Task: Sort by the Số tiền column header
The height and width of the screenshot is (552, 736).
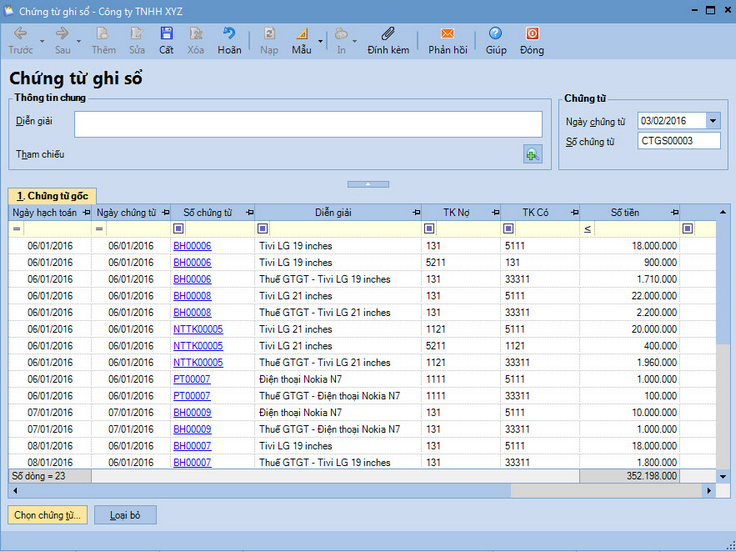Action: (624, 213)
